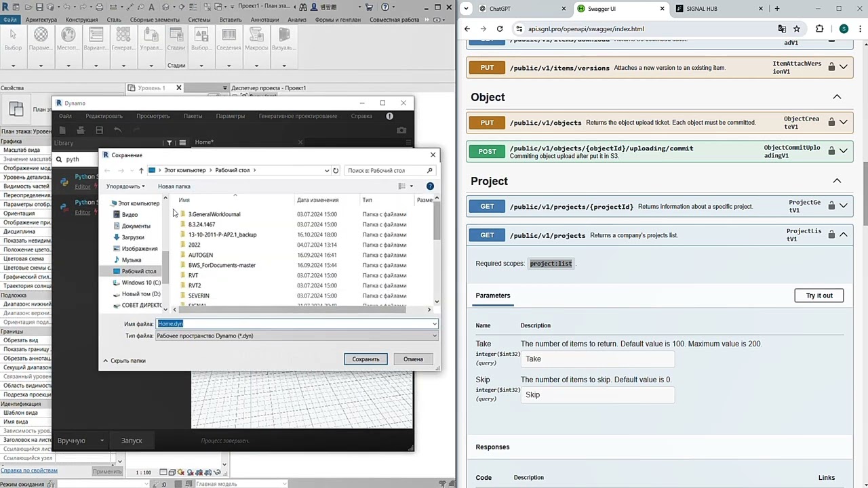Open the Упорядочить dropdown in save dialog
The height and width of the screenshot is (488, 868).
(125, 186)
